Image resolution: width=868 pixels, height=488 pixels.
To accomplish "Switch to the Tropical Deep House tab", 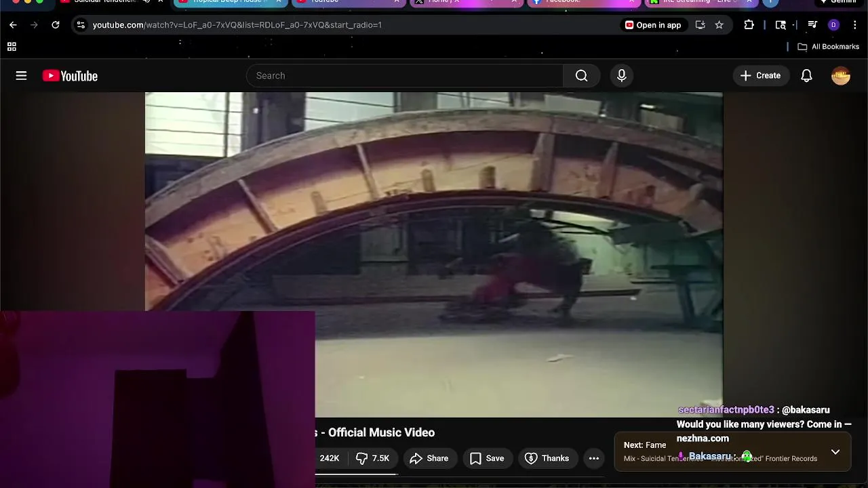I will [231, 2].
